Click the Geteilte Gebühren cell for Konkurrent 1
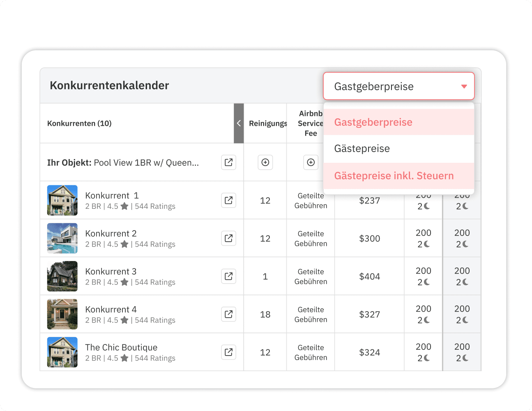This screenshot has width=532, height=411. [311, 200]
